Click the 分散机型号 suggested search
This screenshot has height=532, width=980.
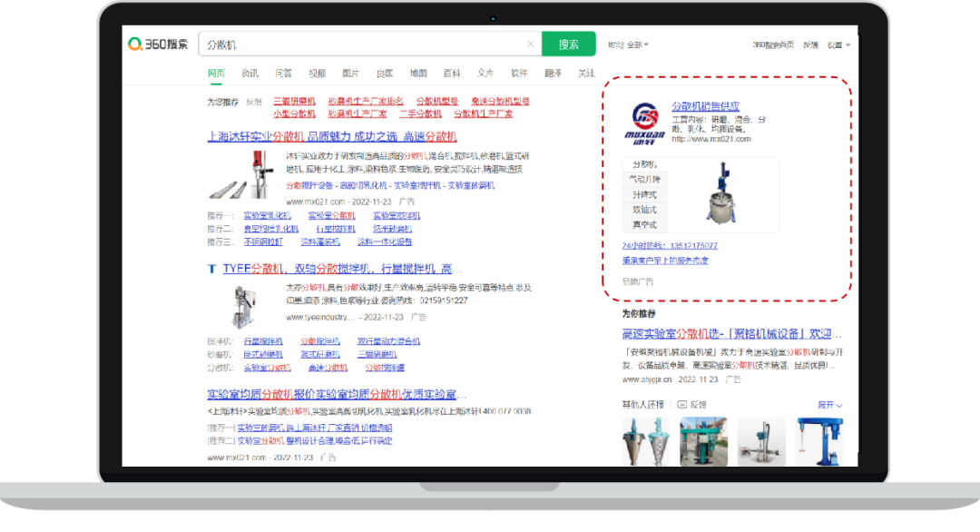coord(436,102)
